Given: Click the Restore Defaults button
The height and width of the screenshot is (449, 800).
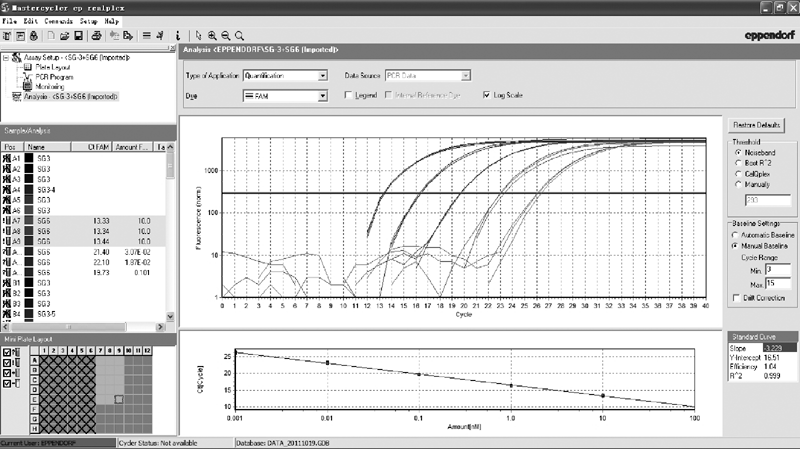Looking at the screenshot, I should pos(756,125).
